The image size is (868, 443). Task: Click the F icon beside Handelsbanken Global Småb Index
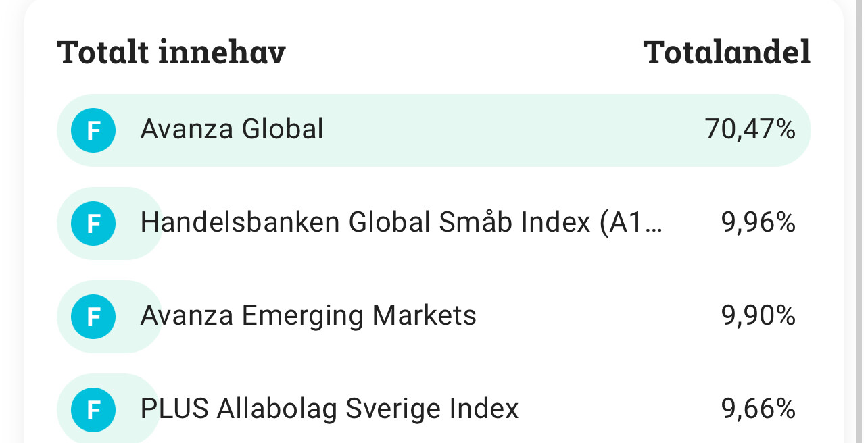pyautogui.click(x=93, y=223)
